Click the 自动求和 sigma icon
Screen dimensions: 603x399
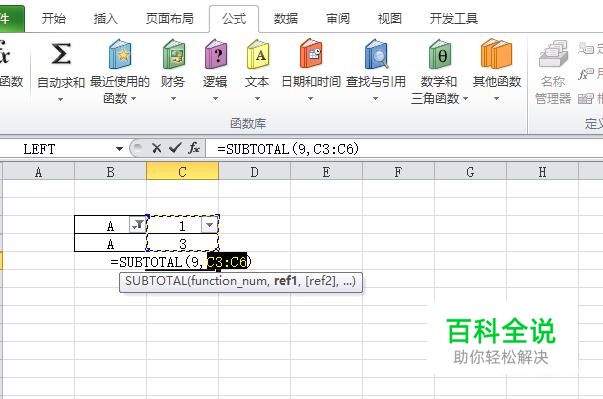pyautogui.click(x=61, y=54)
